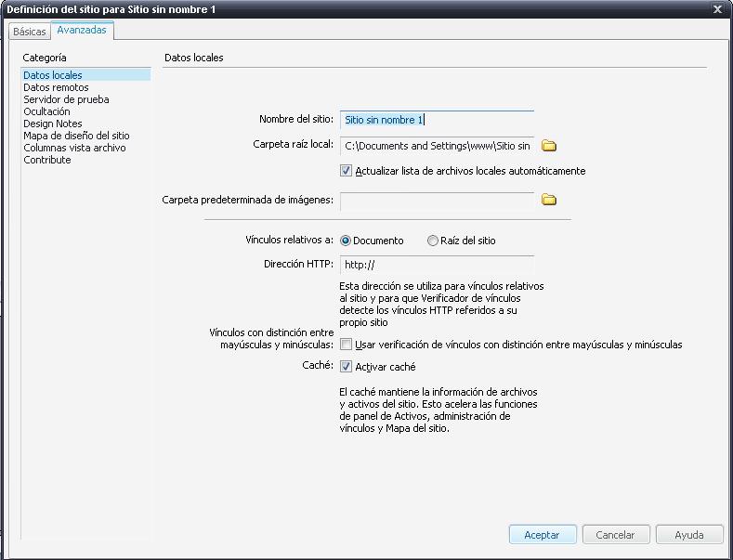Select 'Design Notes' in category list

pos(52,124)
